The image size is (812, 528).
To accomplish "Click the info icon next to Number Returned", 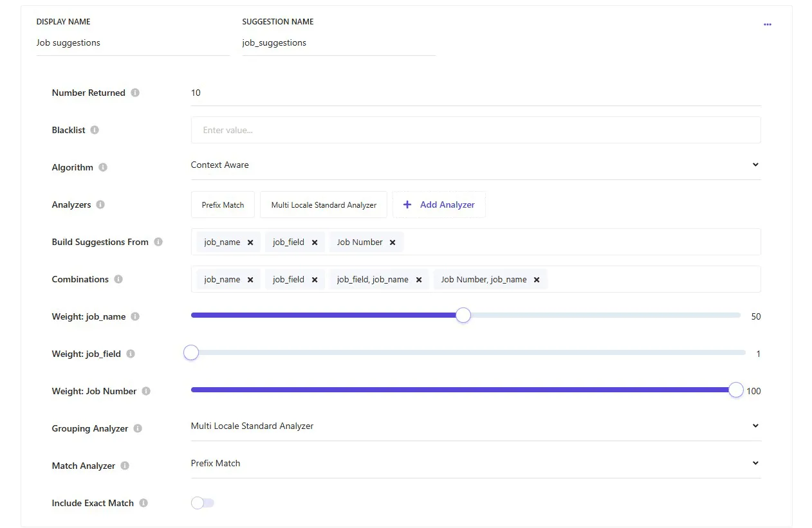I will point(134,93).
